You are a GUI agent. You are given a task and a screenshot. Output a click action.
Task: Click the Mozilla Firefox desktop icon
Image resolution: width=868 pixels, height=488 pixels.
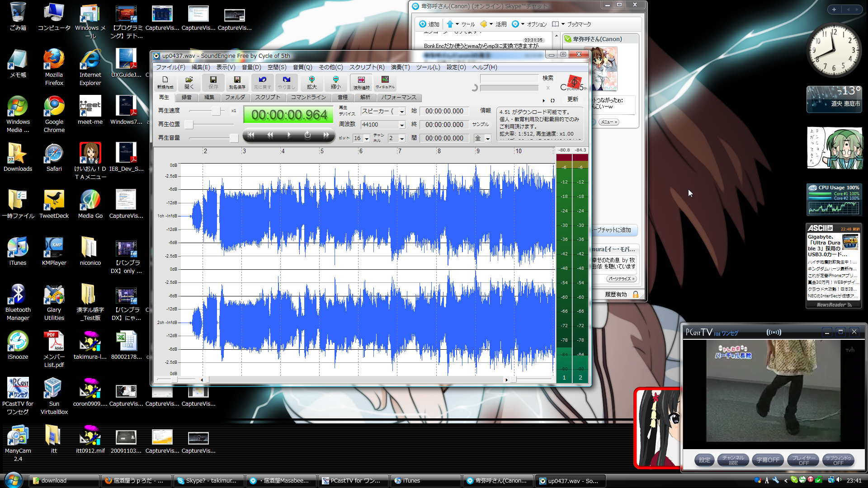(54, 67)
